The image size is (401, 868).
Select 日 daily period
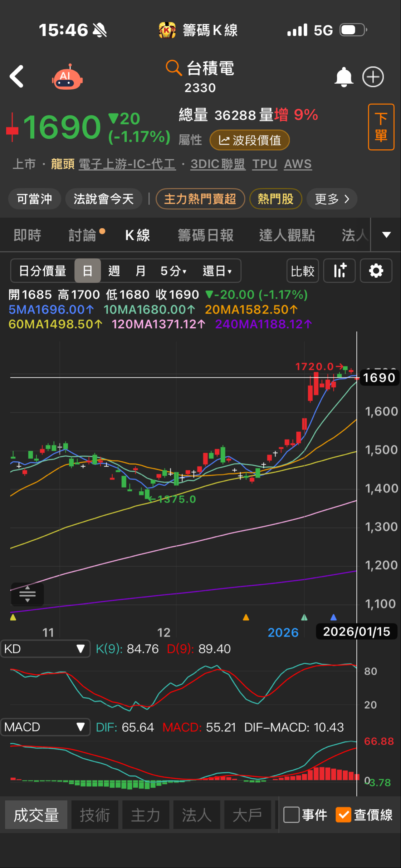click(88, 271)
